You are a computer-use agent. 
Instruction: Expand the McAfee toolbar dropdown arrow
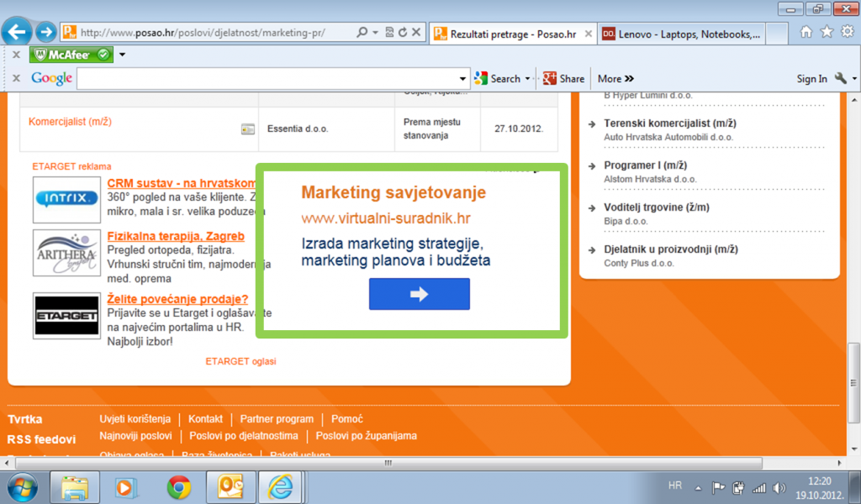(x=122, y=55)
